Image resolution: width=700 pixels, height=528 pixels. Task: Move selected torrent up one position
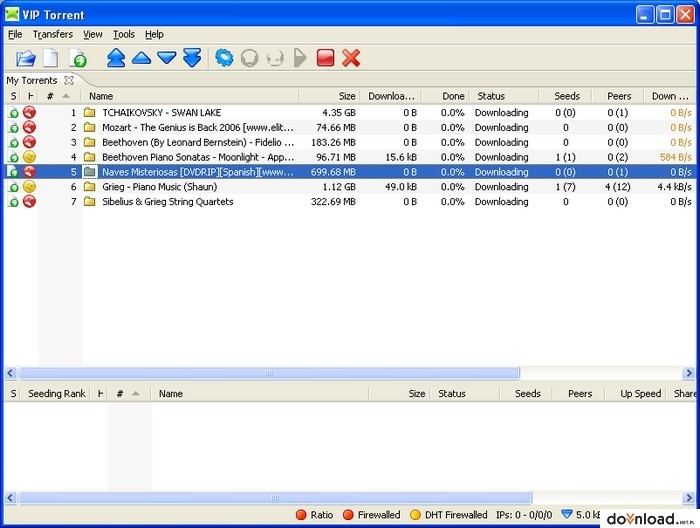[142, 58]
